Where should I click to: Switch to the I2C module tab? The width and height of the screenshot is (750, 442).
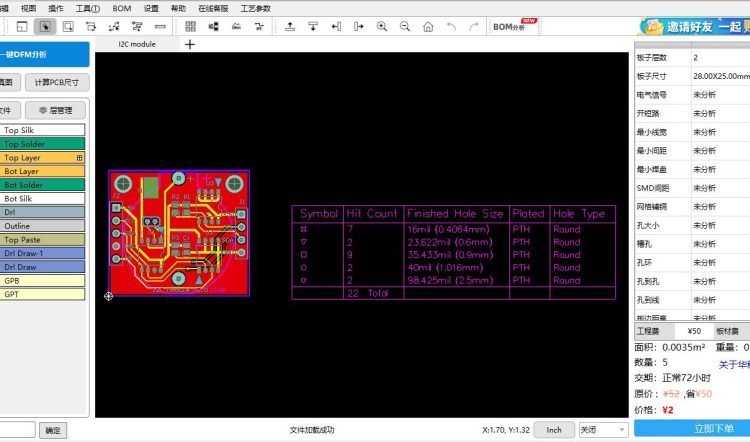click(x=137, y=44)
